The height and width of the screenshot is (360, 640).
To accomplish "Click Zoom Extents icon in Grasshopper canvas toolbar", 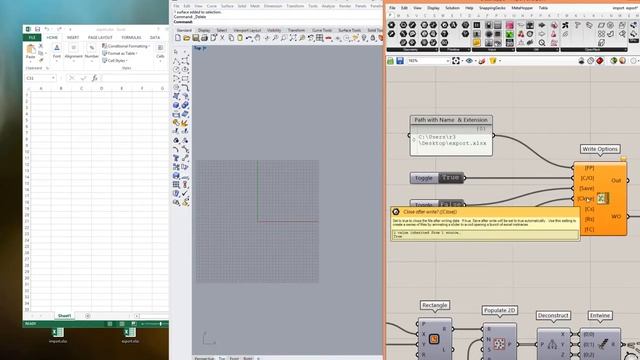I will coord(456,61).
